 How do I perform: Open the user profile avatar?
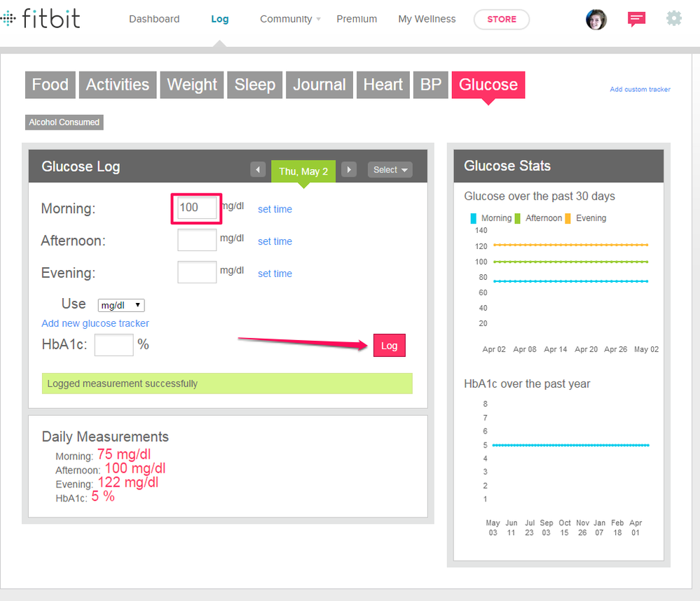coord(596,19)
